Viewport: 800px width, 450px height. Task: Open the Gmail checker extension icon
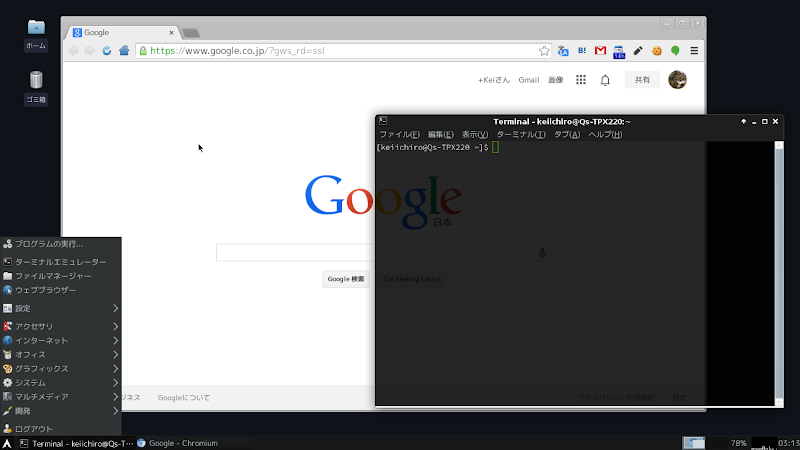(x=600, y=51)
